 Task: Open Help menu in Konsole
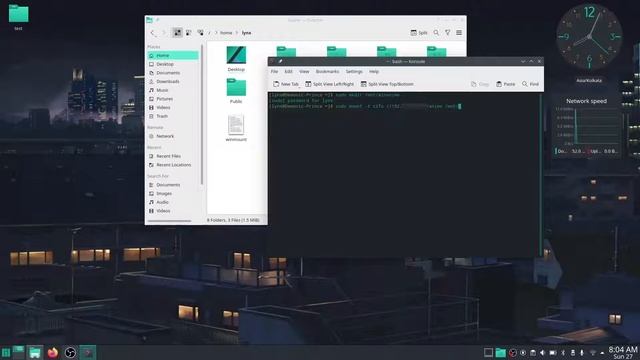coord(374,71)
